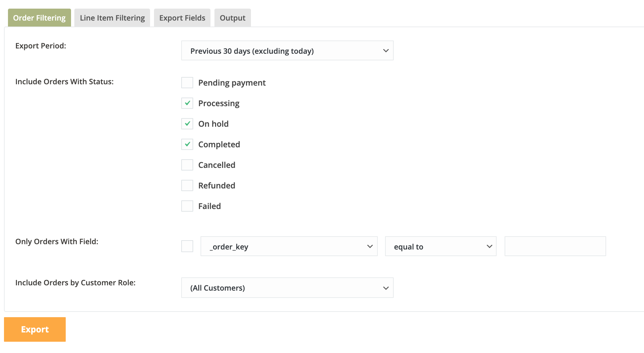Image resolution: width=644 pixels, height=353 pixels.
Task: Open the Export Fields tab
Action: click(182, 18)
